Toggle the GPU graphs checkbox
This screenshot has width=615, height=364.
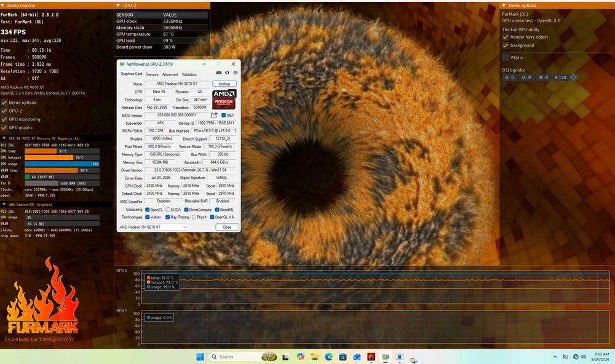[x=4, y=127]
